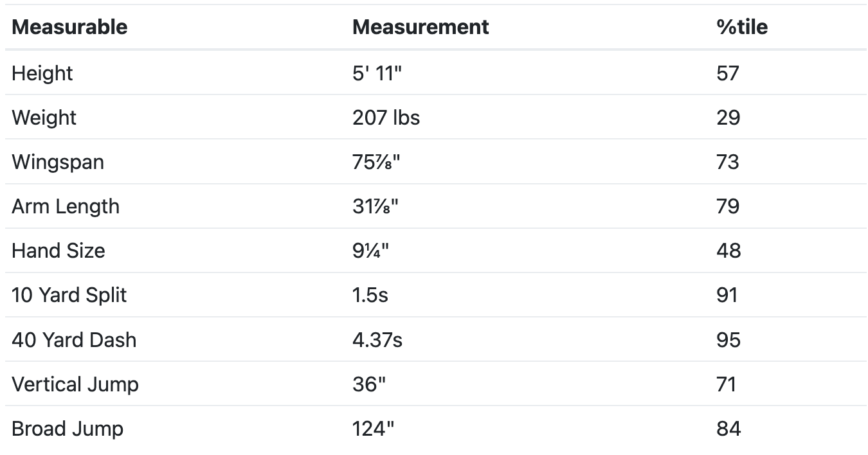This screenshot has height=455, width=868.
Task: Click the Measurable column header
Action: [69, 27]
